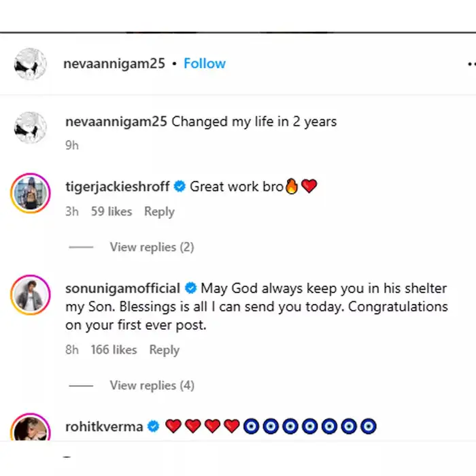Screen dimensions: 476x476
Task: Click the Follow link beside nevaannigam25
Action: 205,63
